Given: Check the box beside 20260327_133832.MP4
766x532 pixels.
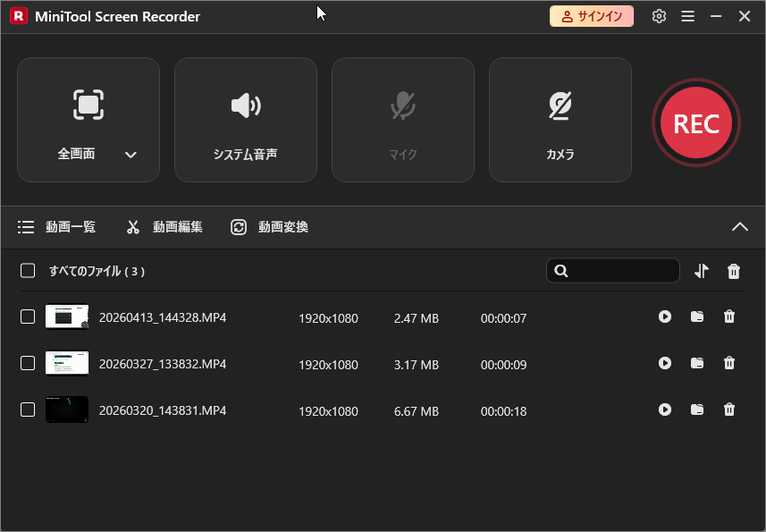Looking at the screenshot, I should (x=28, y=363).
